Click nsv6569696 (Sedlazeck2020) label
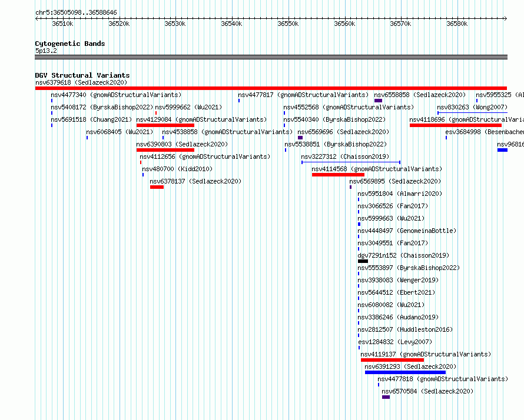The image size is (524, 420). 343,132
